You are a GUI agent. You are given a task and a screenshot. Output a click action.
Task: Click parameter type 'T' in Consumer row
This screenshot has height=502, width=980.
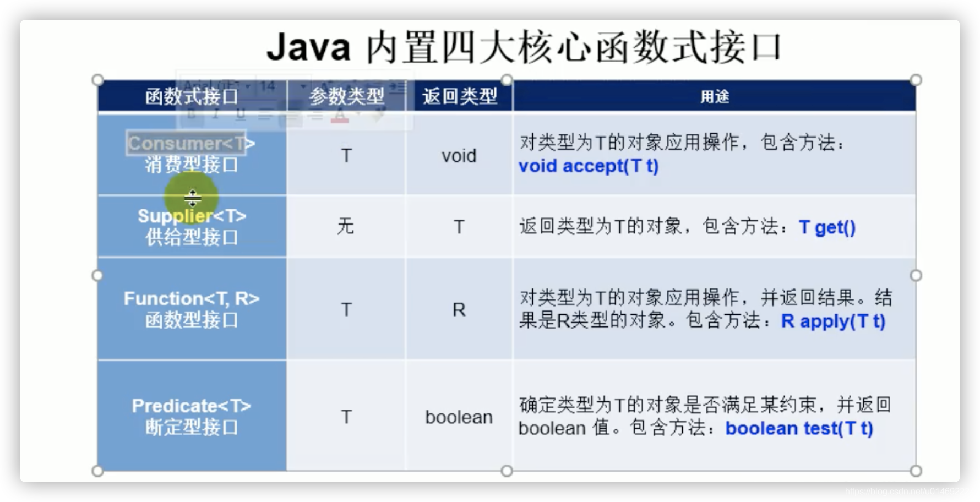346,156
